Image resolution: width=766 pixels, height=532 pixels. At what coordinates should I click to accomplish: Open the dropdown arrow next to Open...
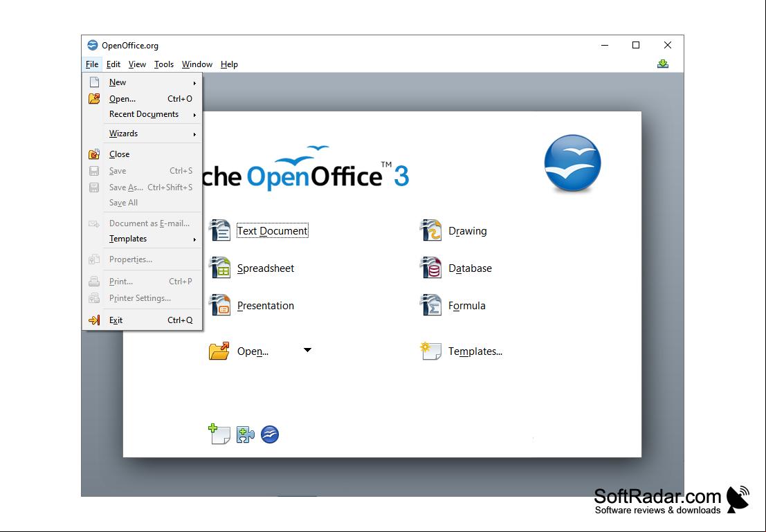coord(307,350)
